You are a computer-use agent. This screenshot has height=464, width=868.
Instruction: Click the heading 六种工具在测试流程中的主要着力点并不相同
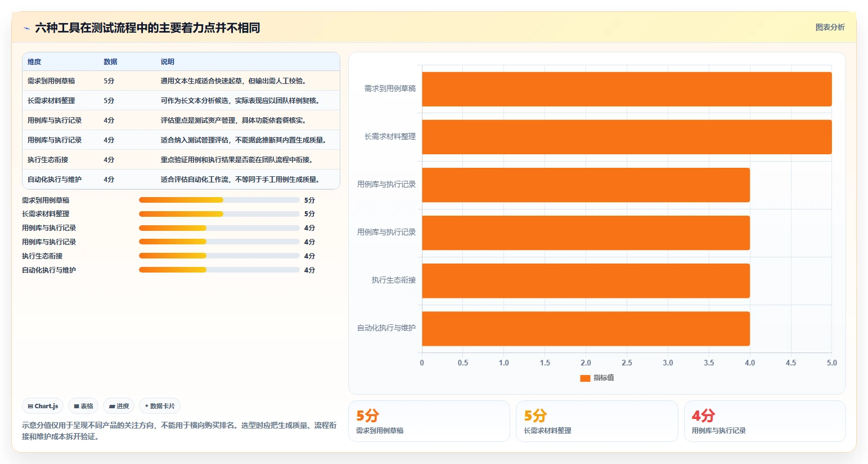coord(147,28)
